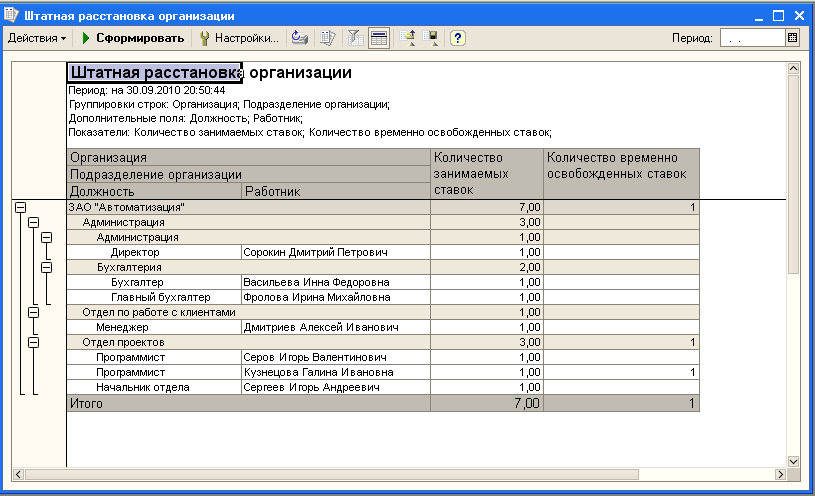
Task: Collapse the nested Администрация subgroup
Action: pyautogui.click(x=47, y=238)
